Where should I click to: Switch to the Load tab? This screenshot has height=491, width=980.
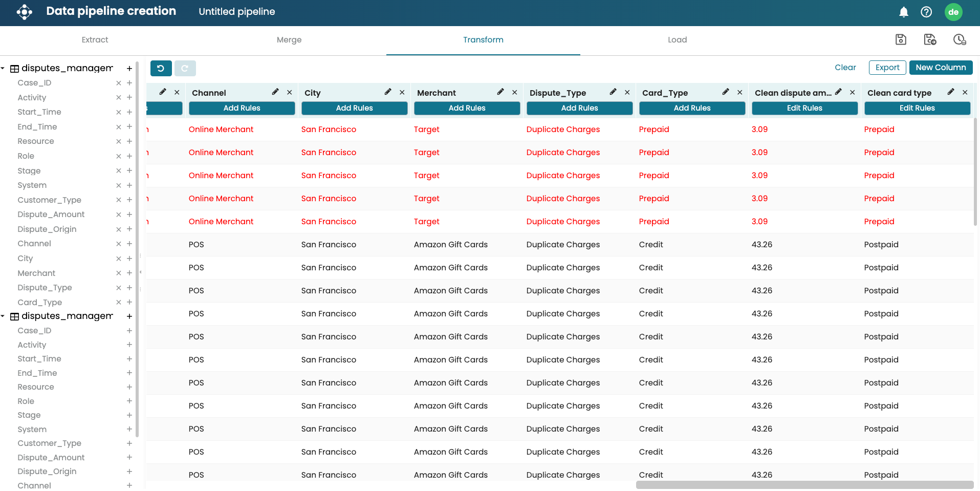point(677,40)
